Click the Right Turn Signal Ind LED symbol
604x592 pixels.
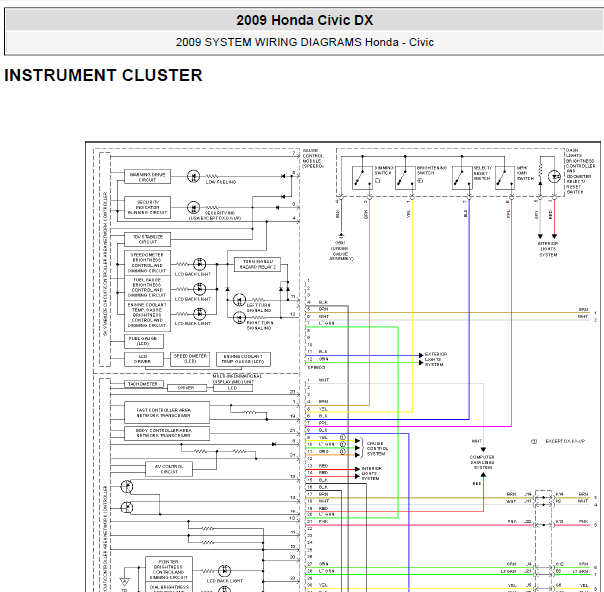coord(239,318)
